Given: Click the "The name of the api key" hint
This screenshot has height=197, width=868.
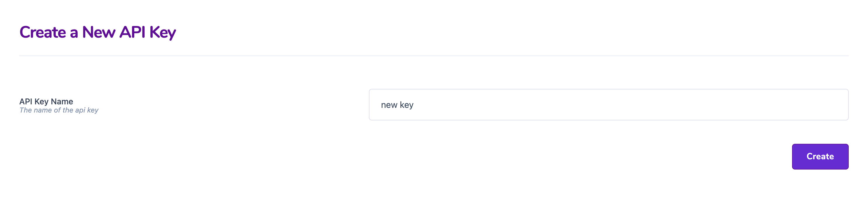Looking at the screenshot, I should [59, 110].
